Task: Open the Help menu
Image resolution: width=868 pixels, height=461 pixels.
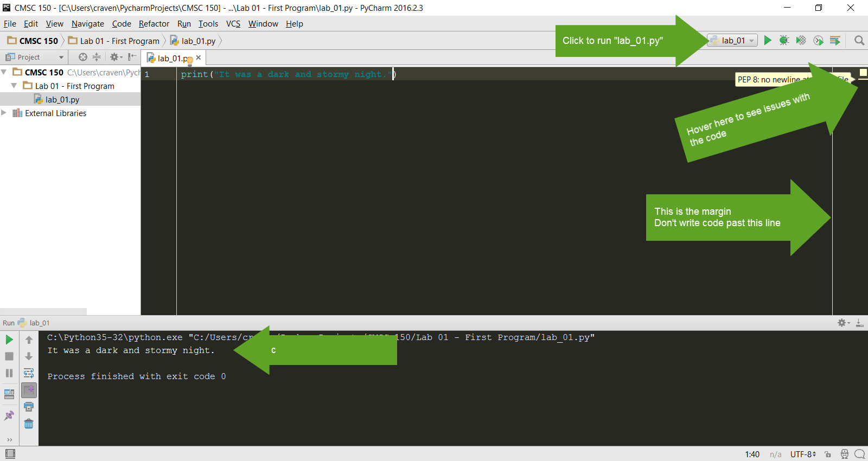Action: point(294,24)
